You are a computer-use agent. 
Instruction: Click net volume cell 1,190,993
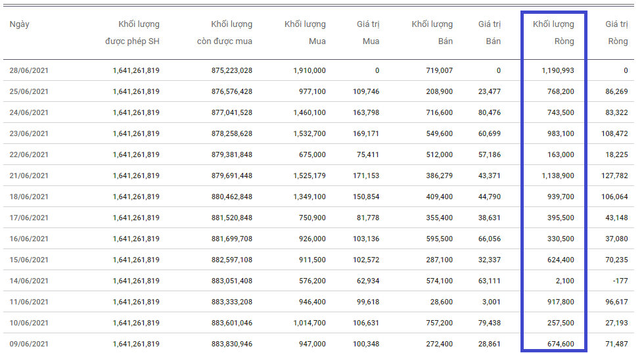point(558,70)
